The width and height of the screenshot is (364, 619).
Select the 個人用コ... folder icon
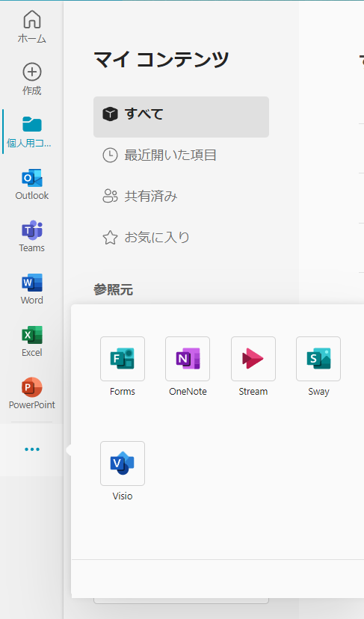[x=32, y=124]
